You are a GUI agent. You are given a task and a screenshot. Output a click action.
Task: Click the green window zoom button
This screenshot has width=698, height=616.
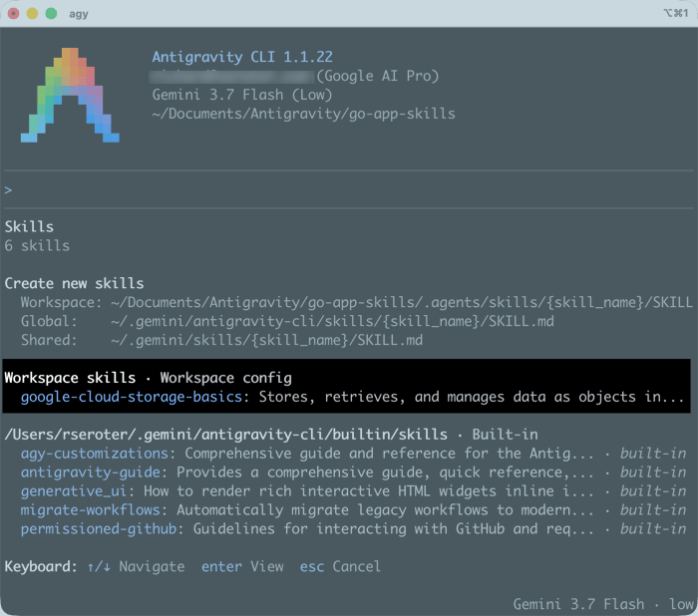click(51, 14)
